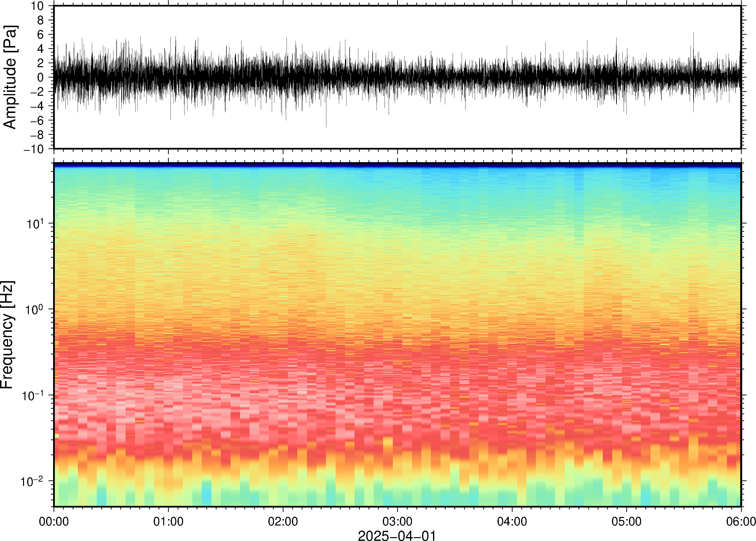This screenshot has height=541, width=756.
Task: Click the positive amplitude tick label "4"
Action: [x=40, y=49]
